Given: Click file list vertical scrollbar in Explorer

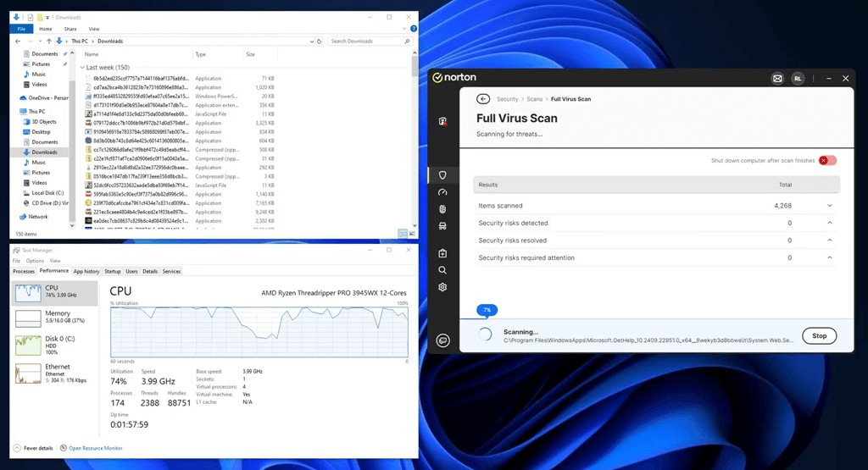Looking at the screenshot, I should pos(415,138).
